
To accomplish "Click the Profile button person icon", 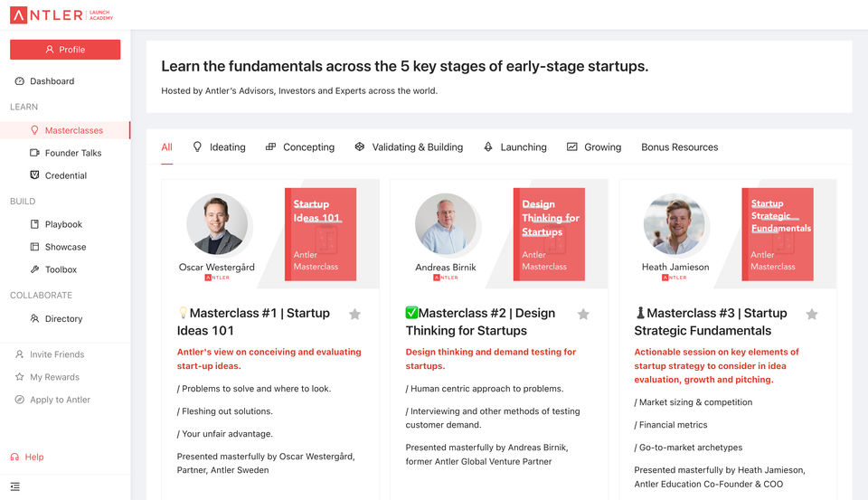I will 50,50.
